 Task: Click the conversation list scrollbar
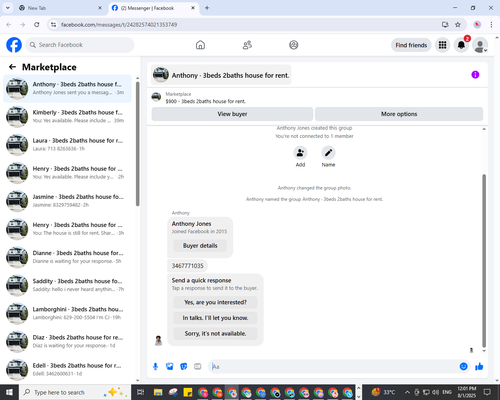(x=137, y=143)
